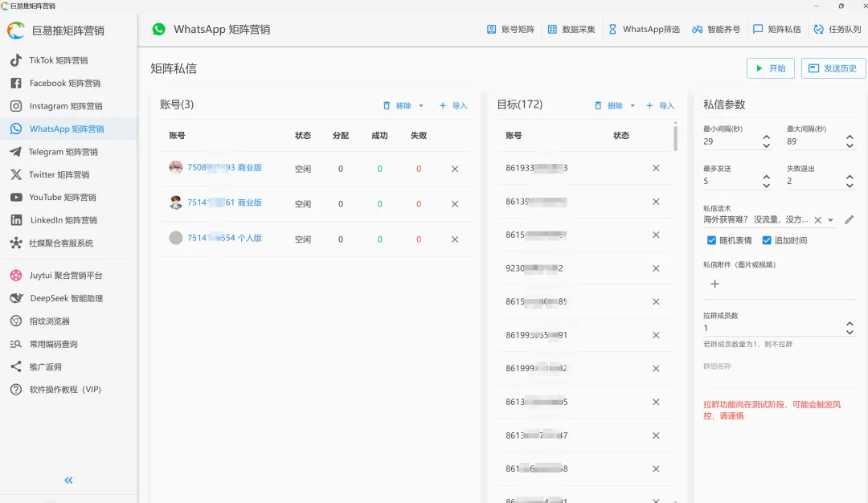
Task: Switch to 数据采集 tab
Action: pos(571,29)
